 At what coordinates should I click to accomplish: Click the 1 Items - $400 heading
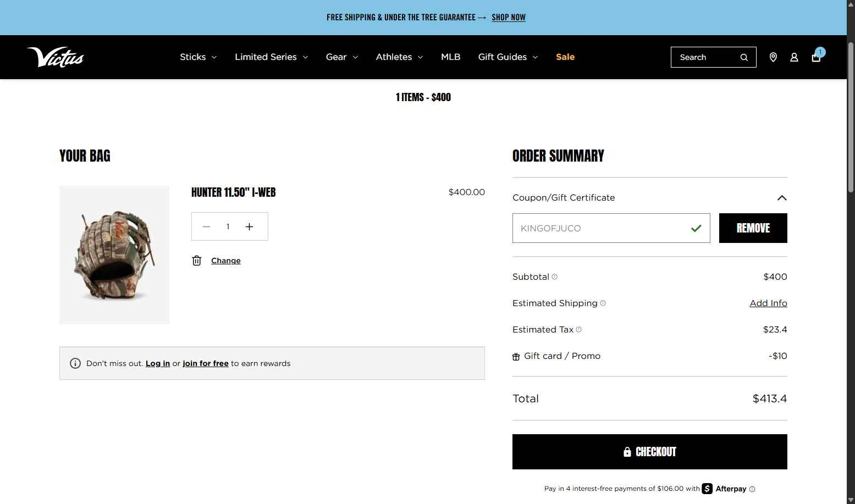pyautogui.click(x=423, y=97)
